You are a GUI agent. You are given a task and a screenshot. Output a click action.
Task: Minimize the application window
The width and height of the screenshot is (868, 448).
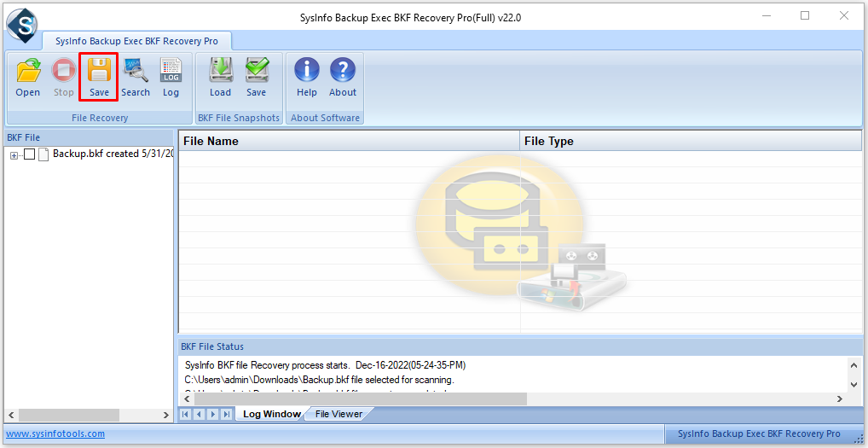click(x=766, y=16)
